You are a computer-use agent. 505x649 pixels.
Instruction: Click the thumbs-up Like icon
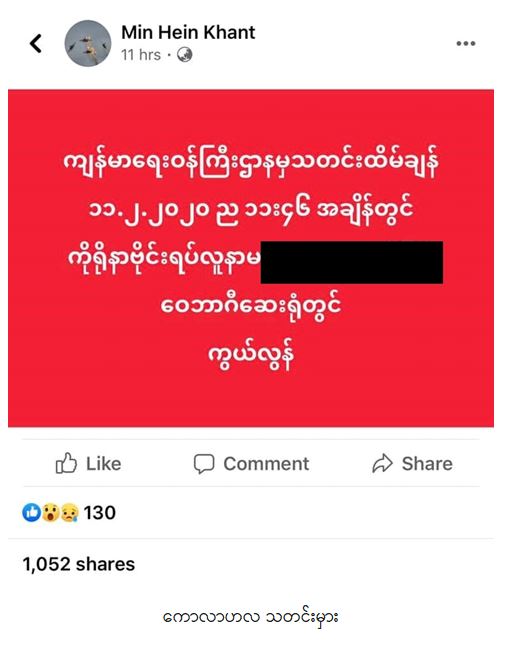pos(66,463)
